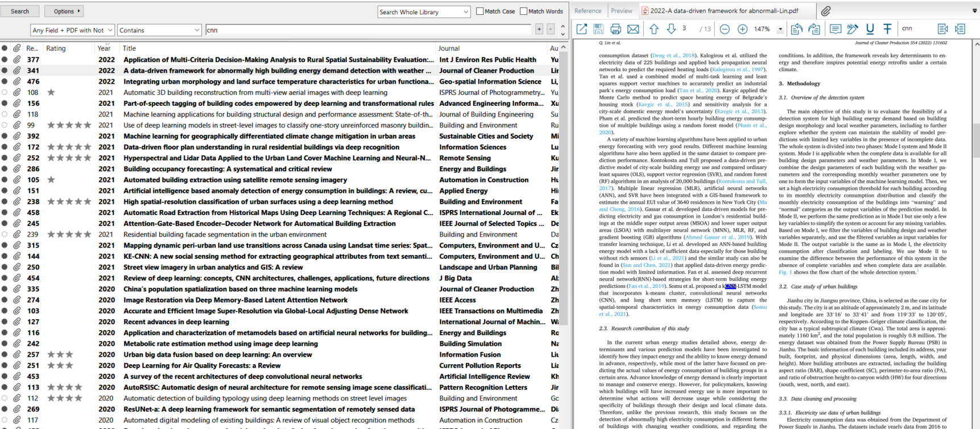Switch to the Reference tab
The width and height of the screenshot is (980, 429).
point(588,11)
